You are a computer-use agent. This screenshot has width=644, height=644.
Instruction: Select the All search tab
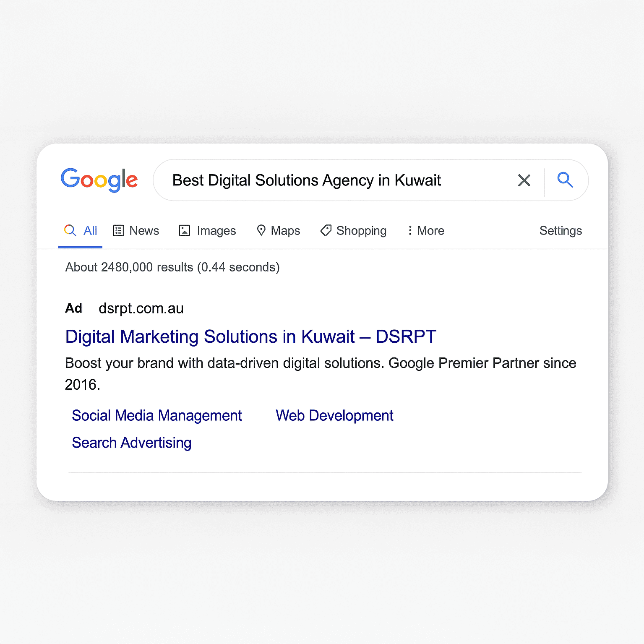coord(80,231)
